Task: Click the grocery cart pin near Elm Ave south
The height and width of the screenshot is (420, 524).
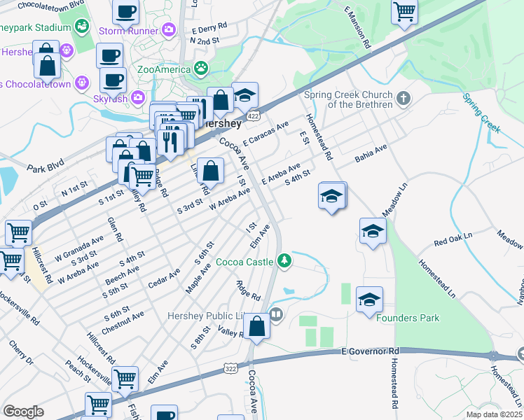Action: [x=125, y=380]
